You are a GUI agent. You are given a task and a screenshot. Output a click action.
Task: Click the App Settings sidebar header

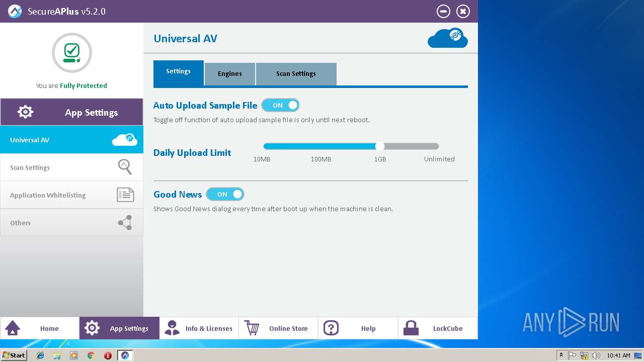point(71,112)
